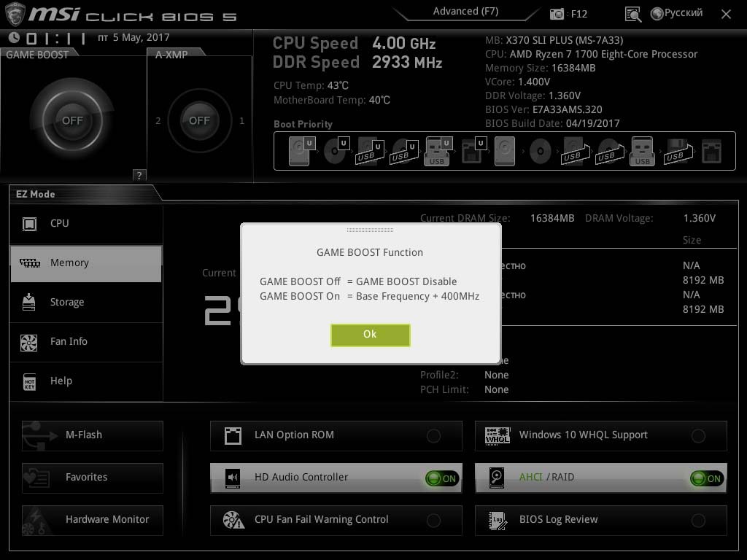Image resolution: width=747 pixels, height=560 pixels.
Task: Select legacy optical disc boot device
Action: point(541,152)
